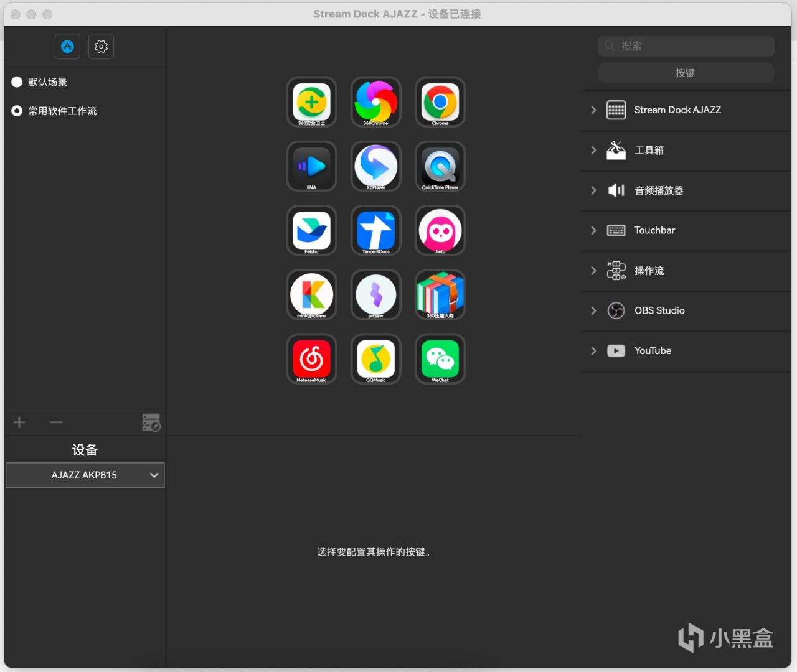Screen dimensions: 797x672
Task: Expand the 音频播放器 category chevron
Action: pos(593,190)
